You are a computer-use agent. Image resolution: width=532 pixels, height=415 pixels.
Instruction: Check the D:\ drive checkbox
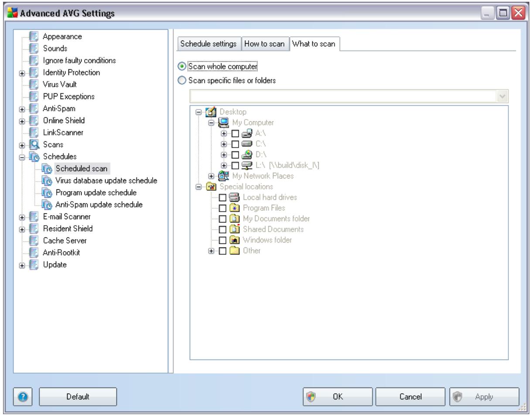pos(235,154)
